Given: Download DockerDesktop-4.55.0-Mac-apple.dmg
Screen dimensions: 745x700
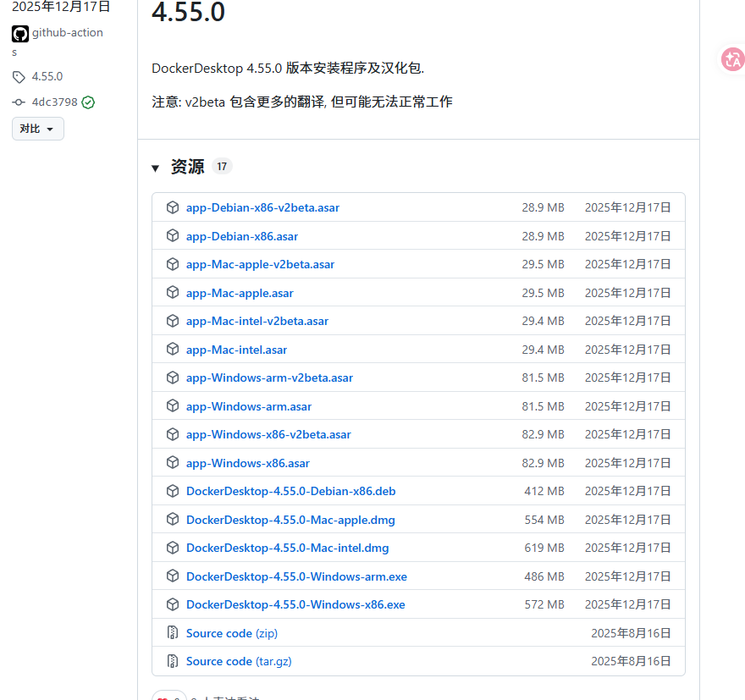Looking at the screenshot, I should pos(290,520).
